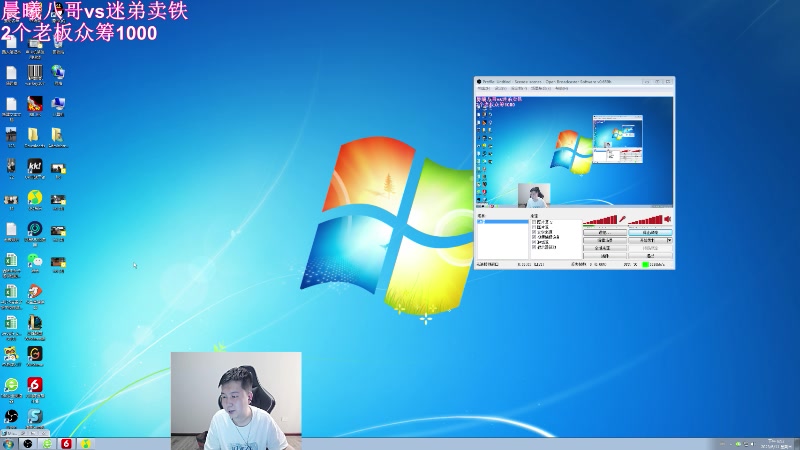Click the OBS Edit Scene button
Image resolution: width=800 pixels, height=450 pixels.
[x=605, y=240]
